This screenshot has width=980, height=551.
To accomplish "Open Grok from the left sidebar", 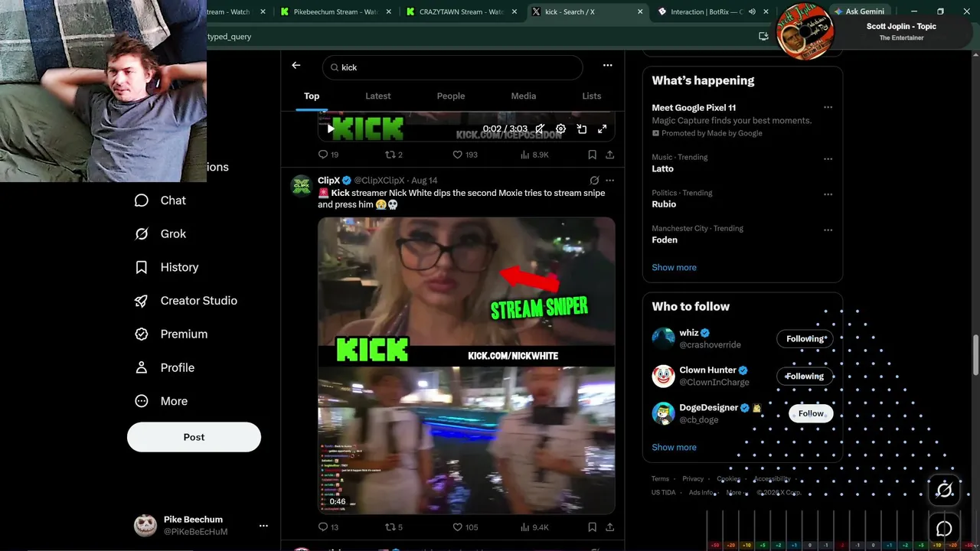I will [160, 234].
